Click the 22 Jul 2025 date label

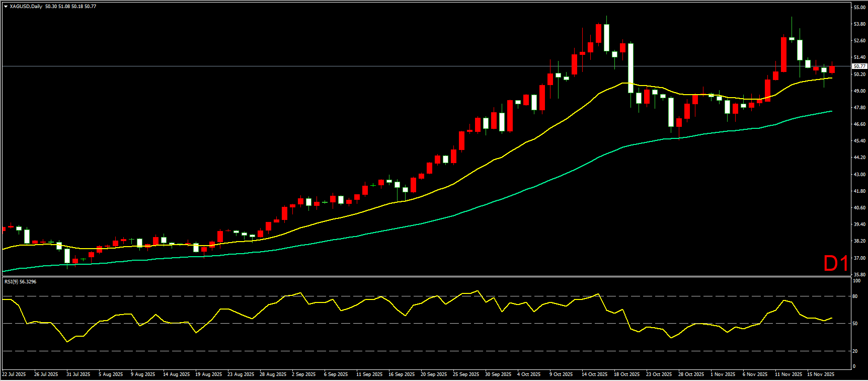(14, 374)
